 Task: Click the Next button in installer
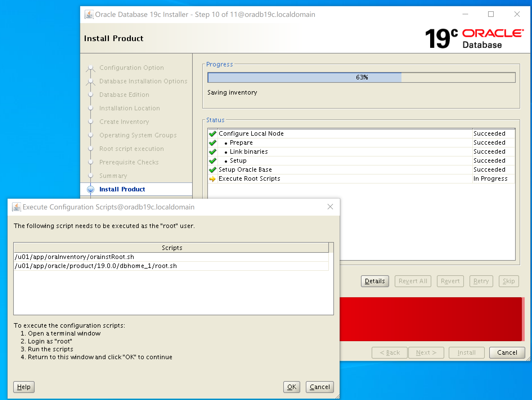click(426, 353)
